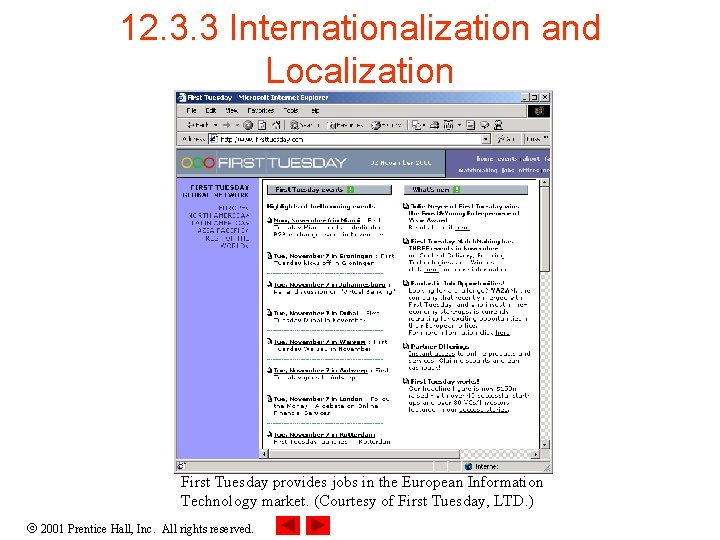Click the vertical scrollbar up arrow
The image size is (720, 540).
click(x=545, y=182)
